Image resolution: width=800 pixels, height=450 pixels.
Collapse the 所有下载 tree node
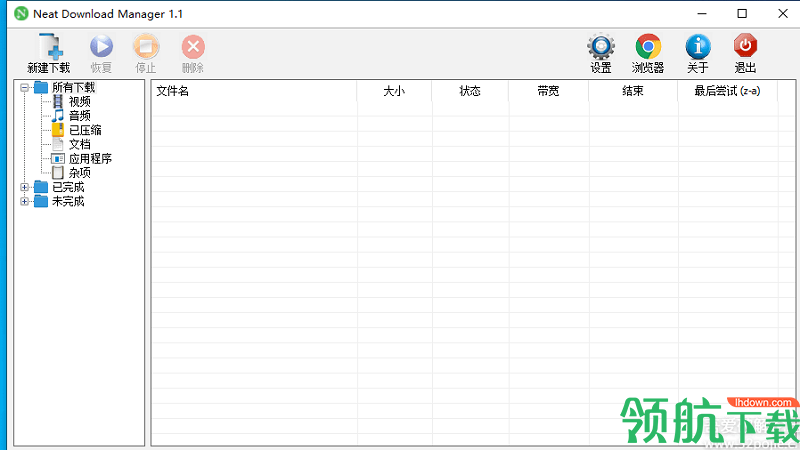[x=24, y=88]
